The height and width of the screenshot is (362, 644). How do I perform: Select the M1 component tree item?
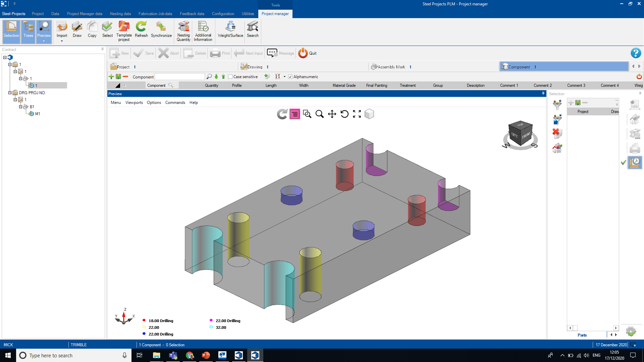point(38,114)
